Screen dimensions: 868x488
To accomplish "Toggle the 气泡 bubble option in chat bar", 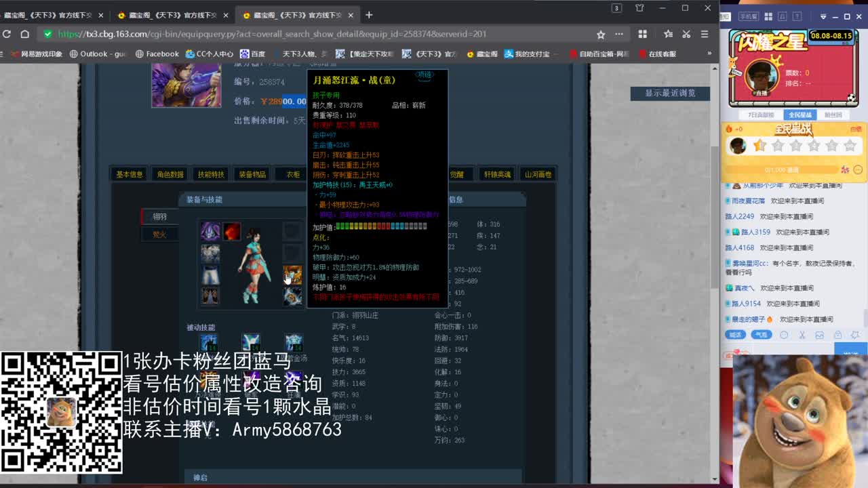I will coord(761,334).
